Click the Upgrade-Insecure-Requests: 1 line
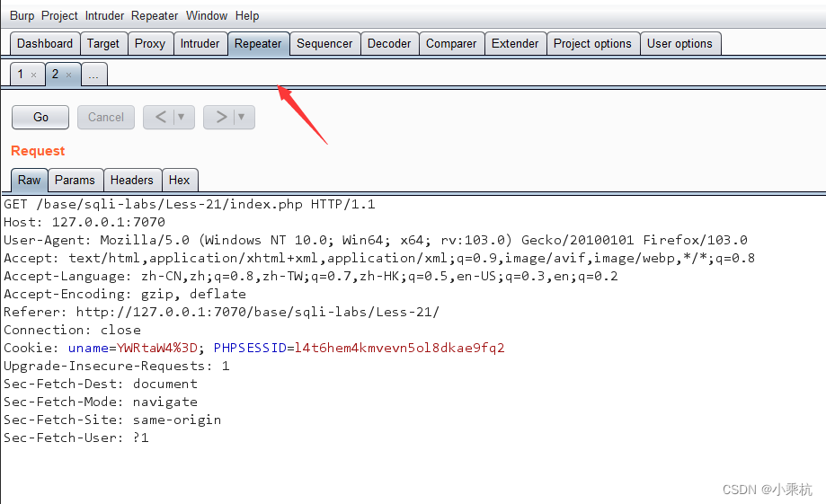Viewport: 826px width, 504px height. (x=117, y=366)
